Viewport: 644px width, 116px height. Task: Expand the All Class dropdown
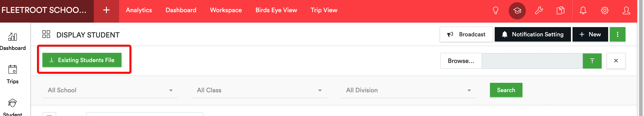259,90
